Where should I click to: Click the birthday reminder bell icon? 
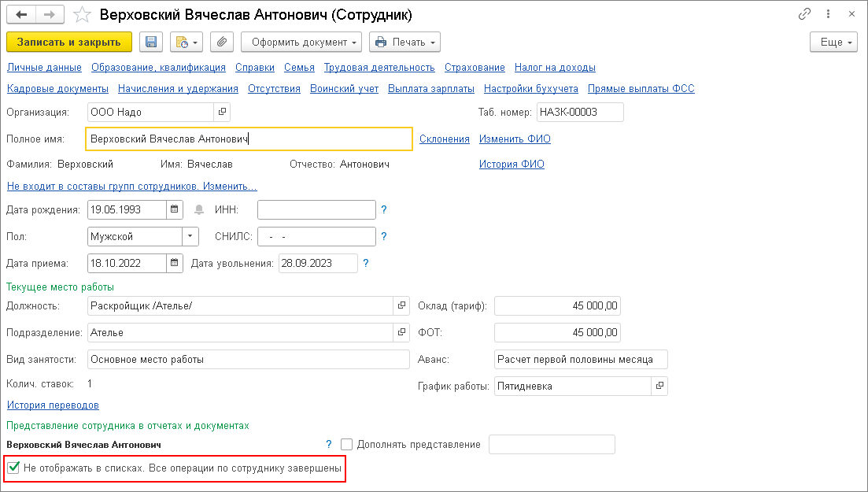click(x=199, y=210)
